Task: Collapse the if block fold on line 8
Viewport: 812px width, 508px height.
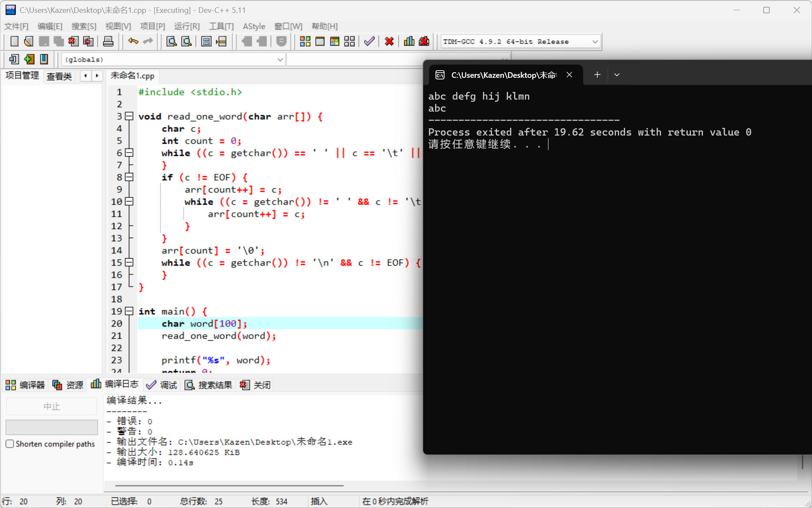Action: point(129,177)
